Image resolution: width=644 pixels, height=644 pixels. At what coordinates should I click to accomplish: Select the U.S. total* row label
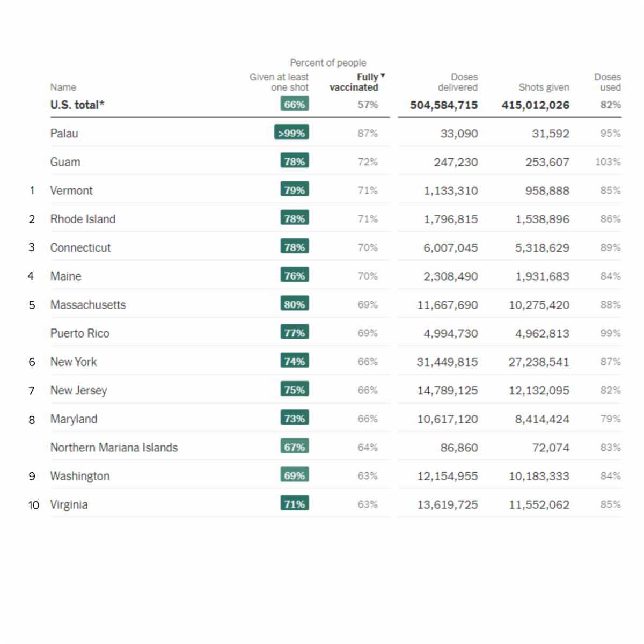[x=77, y=105]
